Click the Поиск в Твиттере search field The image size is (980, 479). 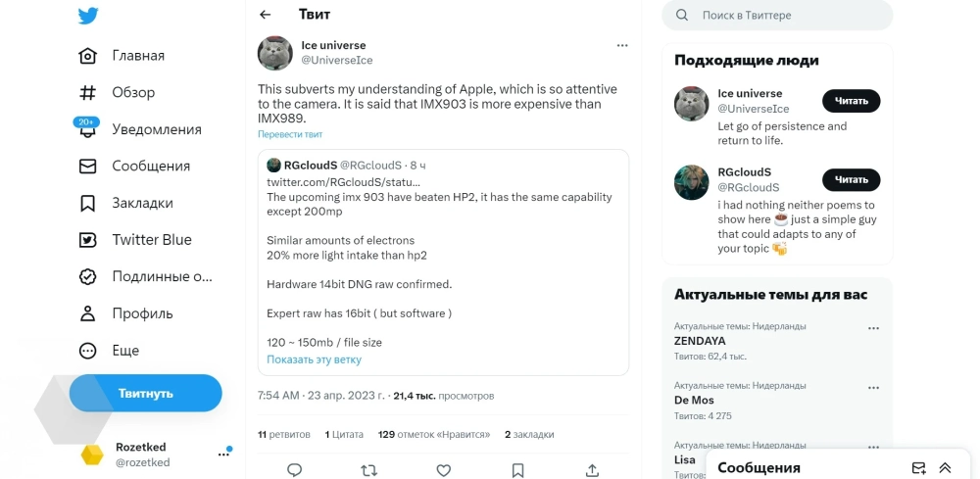pos(784,16)
